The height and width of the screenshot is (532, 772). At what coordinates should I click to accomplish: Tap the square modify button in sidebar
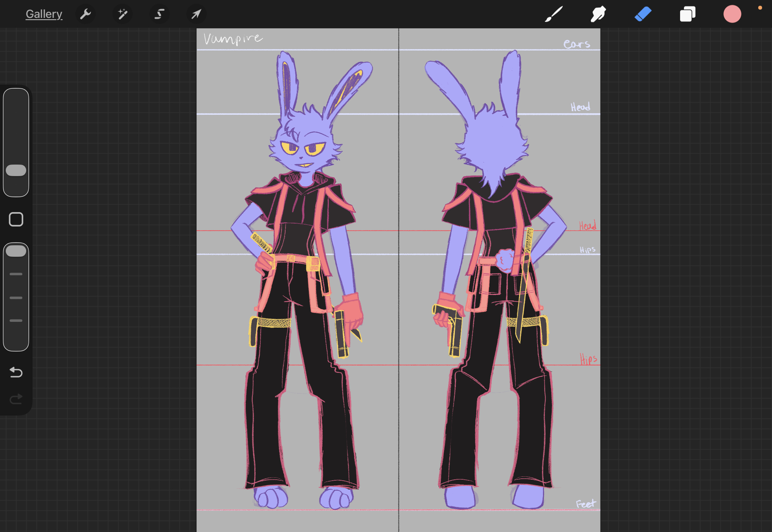click(x=16, y=219)
